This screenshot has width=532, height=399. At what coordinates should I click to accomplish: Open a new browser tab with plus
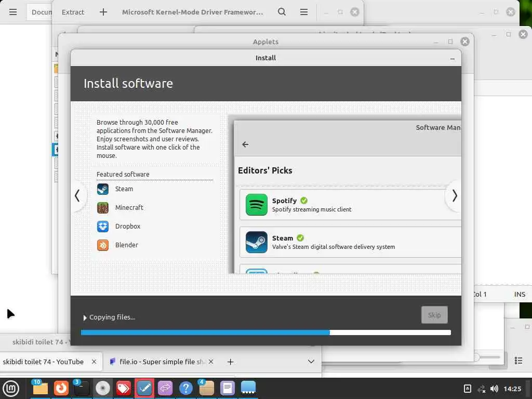230,362
